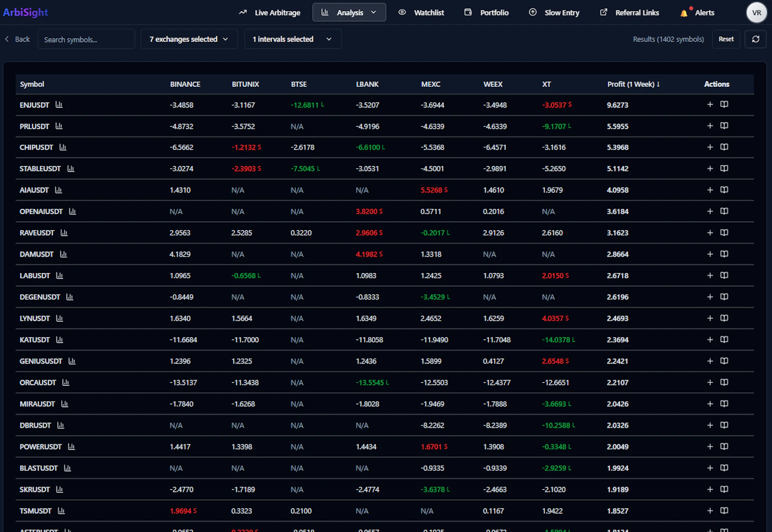
Task: Open book icon for ENJUSDT row
Action: [724, 104]
